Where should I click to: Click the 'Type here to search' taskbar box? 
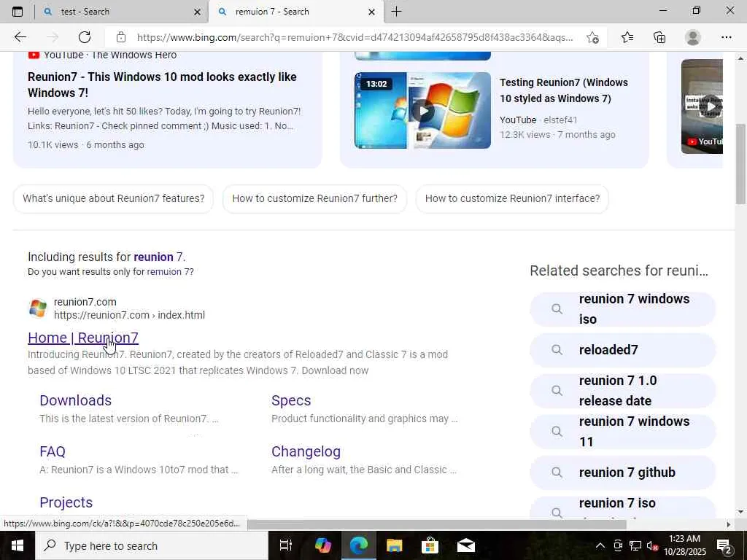coord(152,545)
